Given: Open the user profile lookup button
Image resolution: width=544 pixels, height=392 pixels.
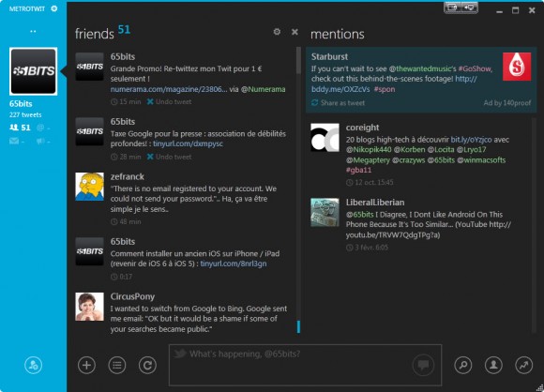Looking at the screenshot, I should (493, 365).
